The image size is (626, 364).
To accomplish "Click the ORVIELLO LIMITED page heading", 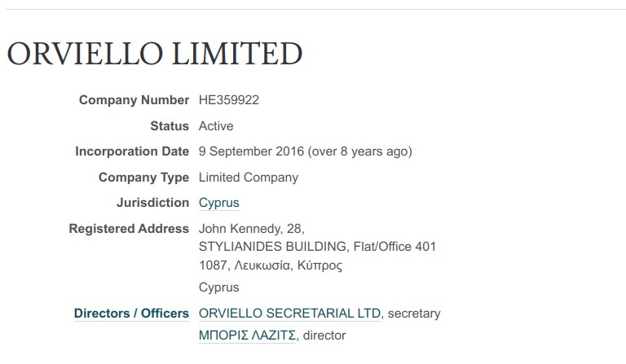I will (x=155, y=54).
